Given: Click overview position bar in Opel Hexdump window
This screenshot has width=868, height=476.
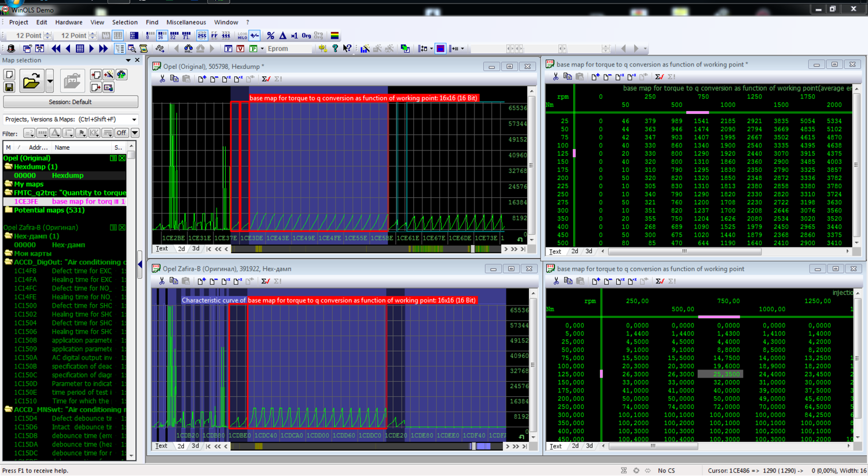Looking at the screenshot, I should pyautogui.click(x=366, y=249).
